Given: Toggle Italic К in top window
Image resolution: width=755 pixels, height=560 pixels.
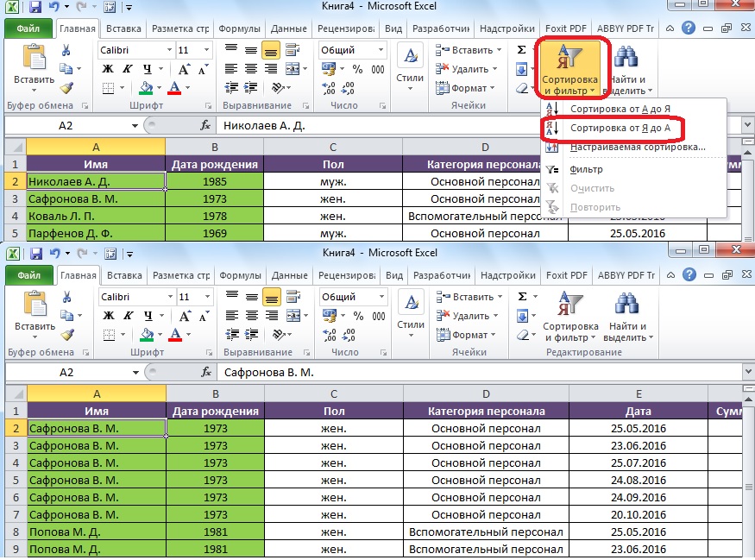Looking at the screenshot, I should [127, 69].
